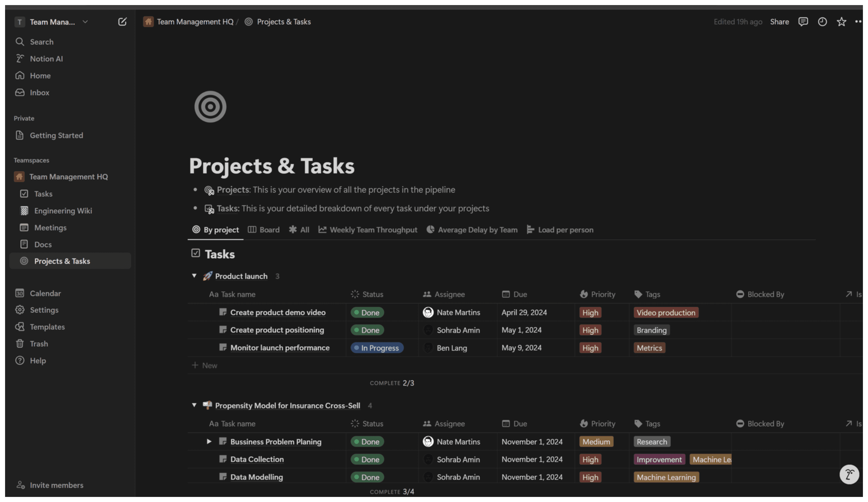Viewport: 868px width, 502px height.
Task: Click the Notion AI sidebar icon
Action: pyautogui.click(x=20, y=59)
